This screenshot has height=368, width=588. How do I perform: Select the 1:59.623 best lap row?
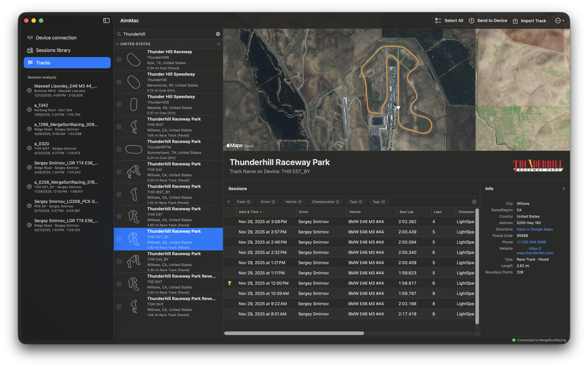(x=349, y=273)
